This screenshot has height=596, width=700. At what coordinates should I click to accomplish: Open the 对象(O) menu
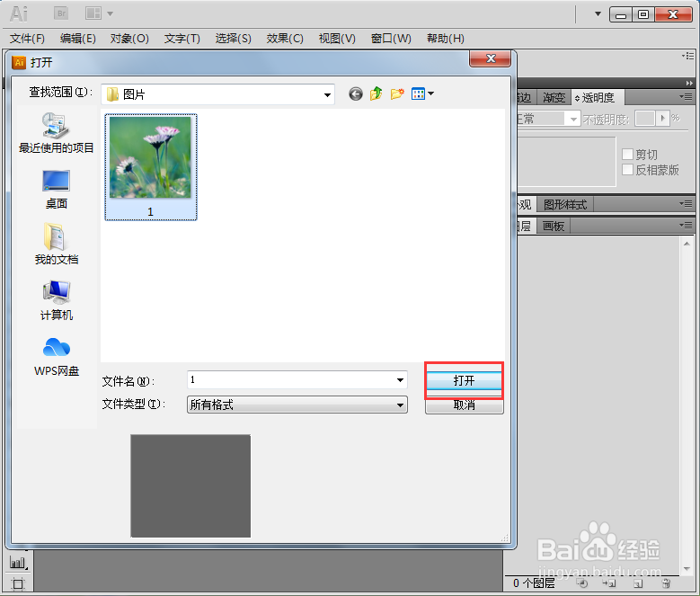[x=129, y=39]
